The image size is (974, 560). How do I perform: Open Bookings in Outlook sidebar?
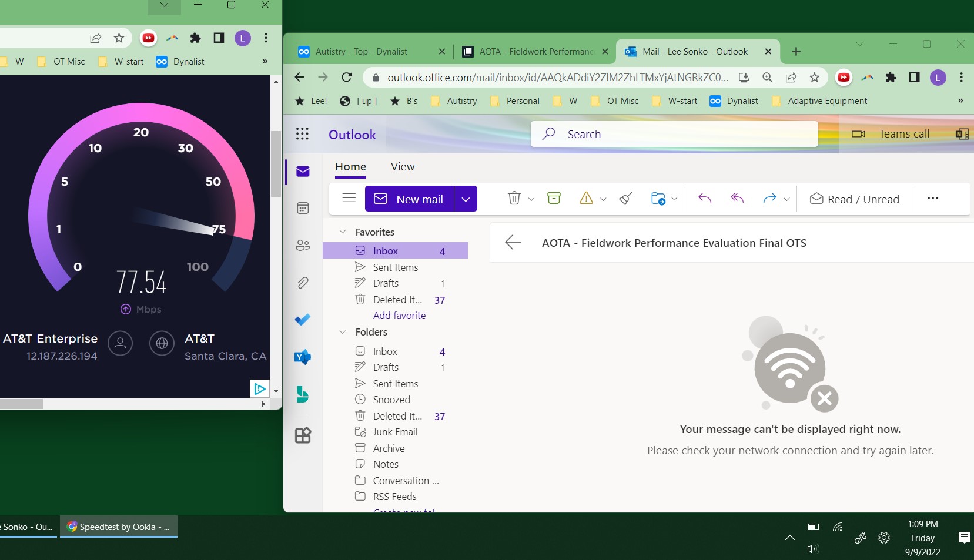point(303,394)
